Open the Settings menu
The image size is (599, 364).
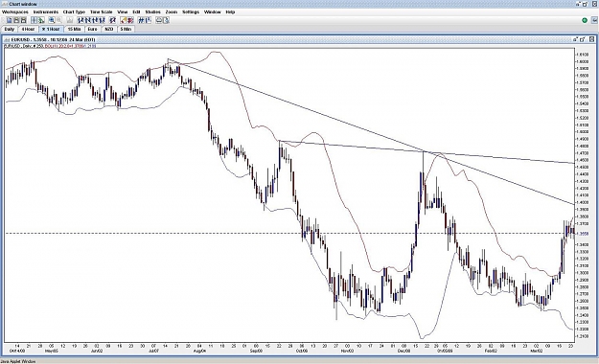tap(191, 12)
